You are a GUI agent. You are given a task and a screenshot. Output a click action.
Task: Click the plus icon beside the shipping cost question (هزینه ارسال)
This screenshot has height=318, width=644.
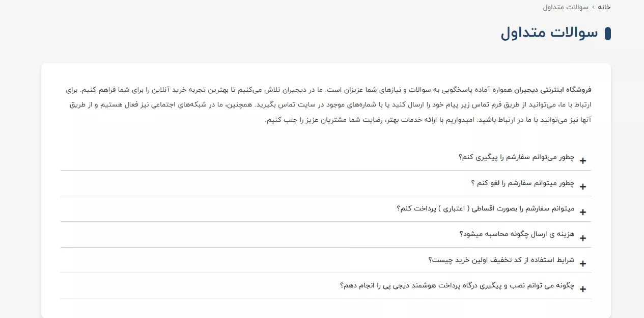(x=583, y=238)
